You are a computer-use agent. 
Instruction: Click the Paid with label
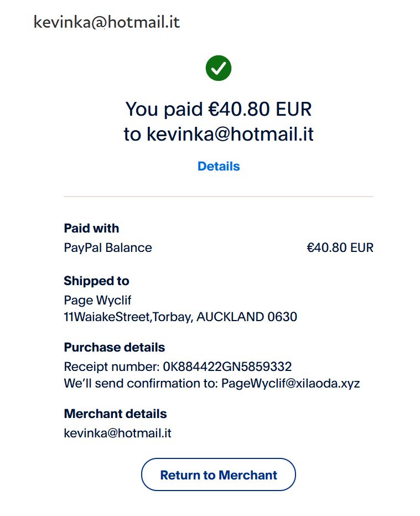point(91,228)
